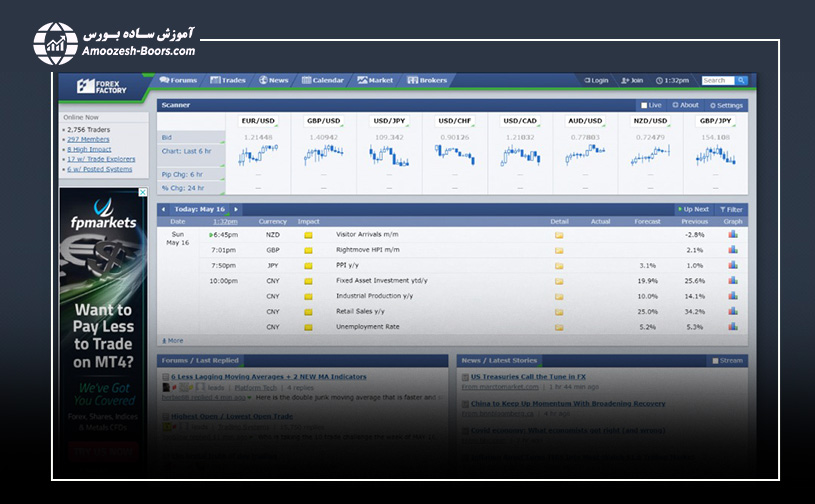Expand the calendar with More link
The width and height of the screenshot is (815, 504).
[173, 341]
